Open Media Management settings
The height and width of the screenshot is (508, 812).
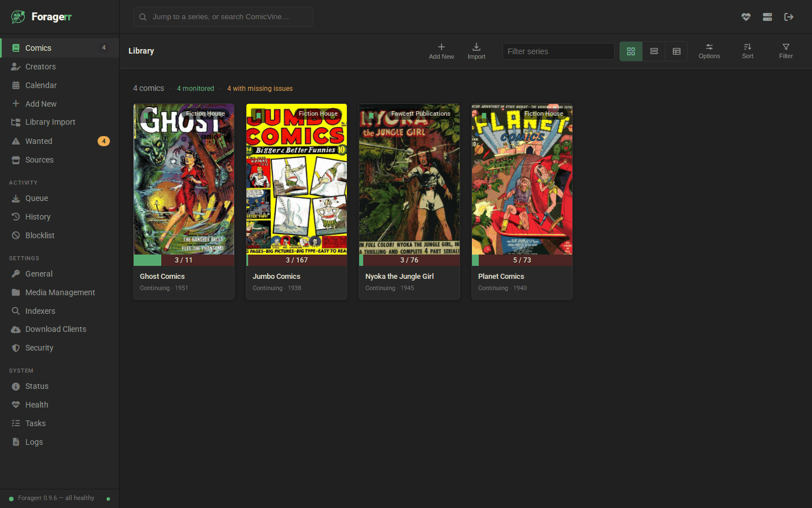tap(59, 292)
